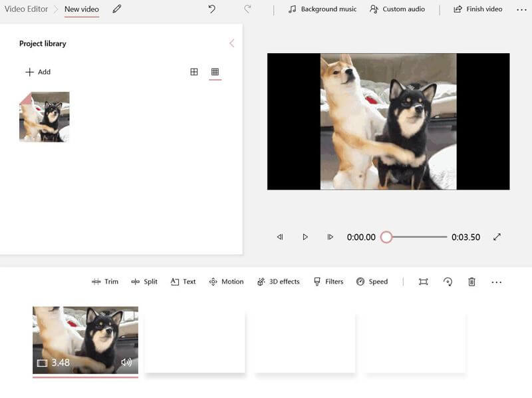This screenshot has height=398, width=532.
Task: Open Background music options
Action: (x=323, y=9)
